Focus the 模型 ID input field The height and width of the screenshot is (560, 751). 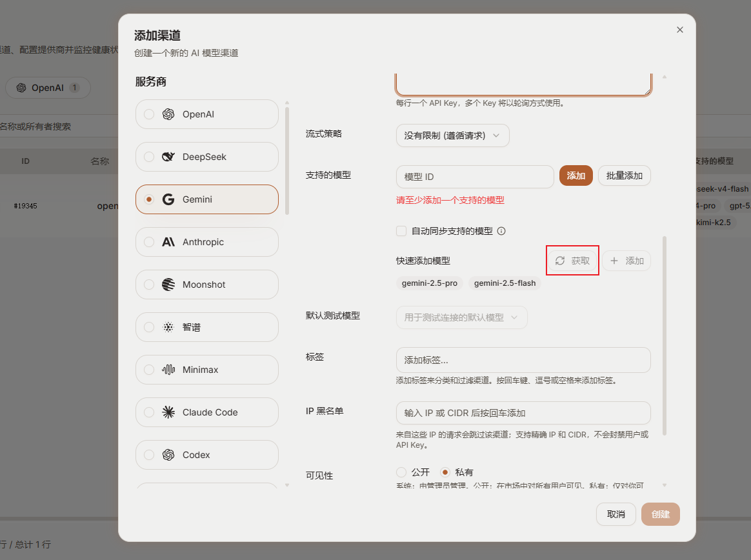click(475, 177)
